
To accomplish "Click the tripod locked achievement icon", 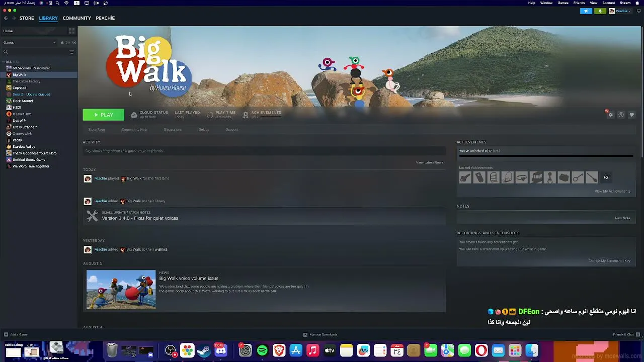I will [549, 177].
